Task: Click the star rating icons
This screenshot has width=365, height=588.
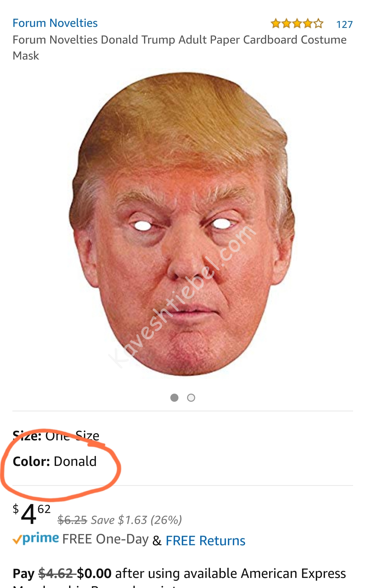Action: tap(297, 24)
